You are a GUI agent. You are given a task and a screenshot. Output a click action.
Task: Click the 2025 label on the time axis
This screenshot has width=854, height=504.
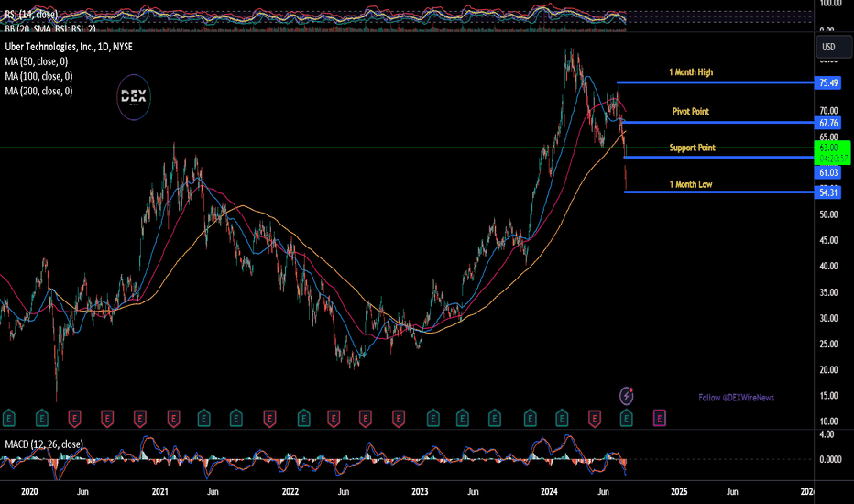tap(679, 491)
